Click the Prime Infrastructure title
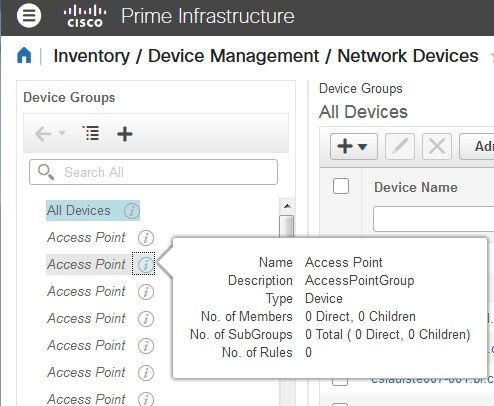This screenshot has height=406, width=494. click(208, 16)
